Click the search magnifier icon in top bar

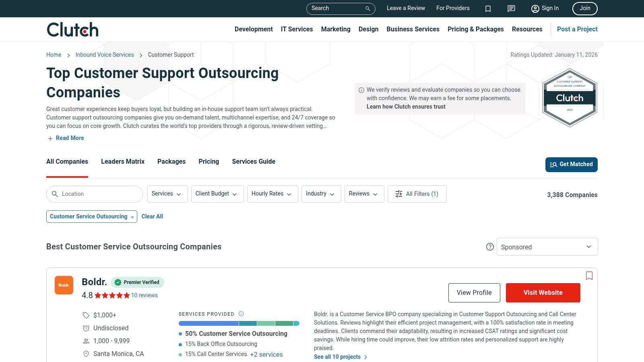coord(367,8)
